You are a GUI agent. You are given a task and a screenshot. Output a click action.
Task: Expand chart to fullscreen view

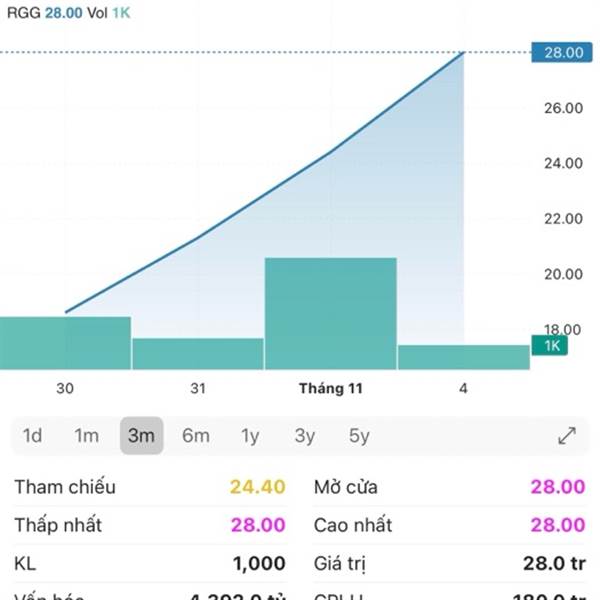pyautogui.click(x=567, y=436)
